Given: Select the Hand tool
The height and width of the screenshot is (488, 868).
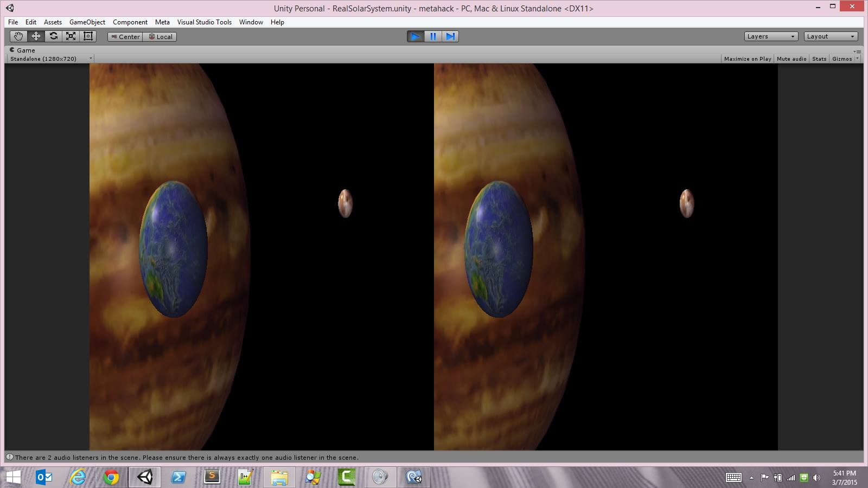Looking at the screenshot, I should coord(18,36).
